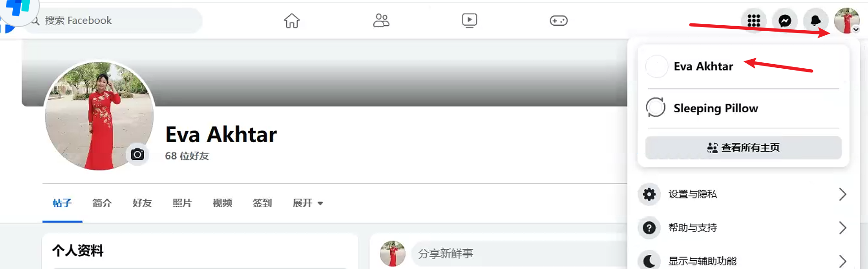Expand the 展开 dropdown tab
The height and width of the screenshot is (269, 868).
pos(308,203)
